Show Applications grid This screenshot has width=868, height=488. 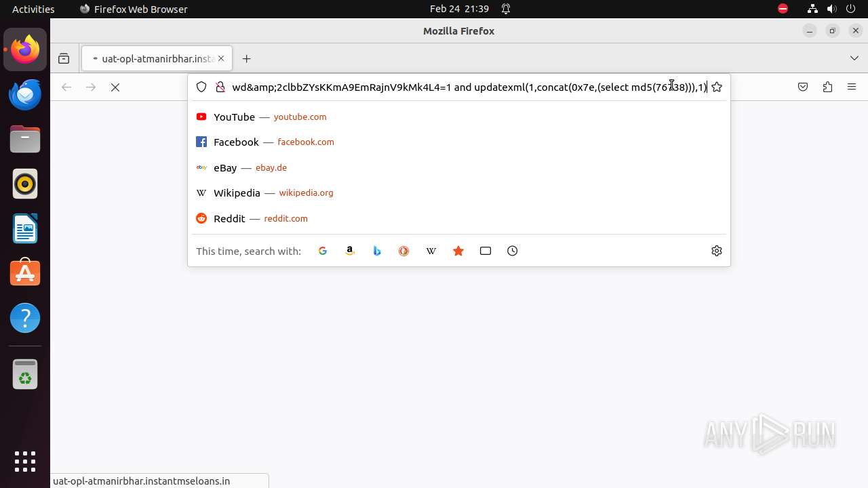[x=25, y=461]
